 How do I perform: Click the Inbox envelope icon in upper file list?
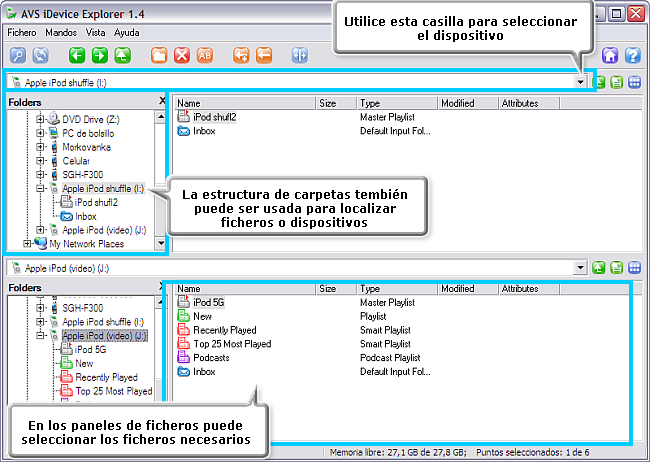click(183, 131)
